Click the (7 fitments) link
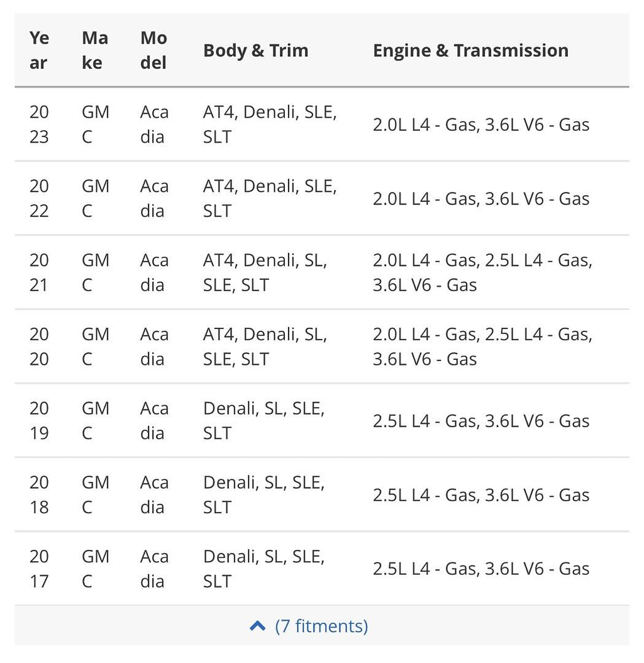Viewport: 644px width, 663px height. click(x=321, y=627)
